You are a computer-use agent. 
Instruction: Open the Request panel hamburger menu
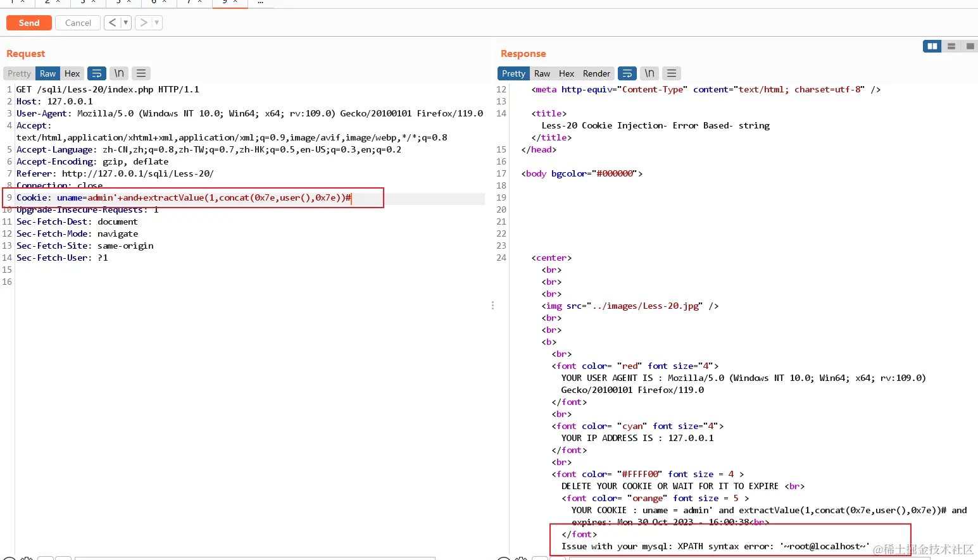(x=141, y=73)
